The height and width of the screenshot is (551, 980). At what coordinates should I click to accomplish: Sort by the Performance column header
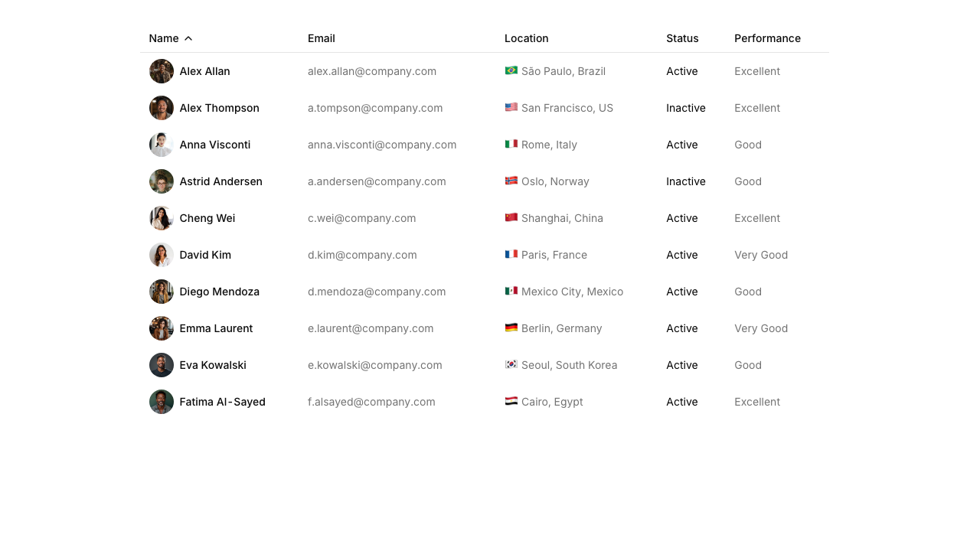click(x=767, y=38)
